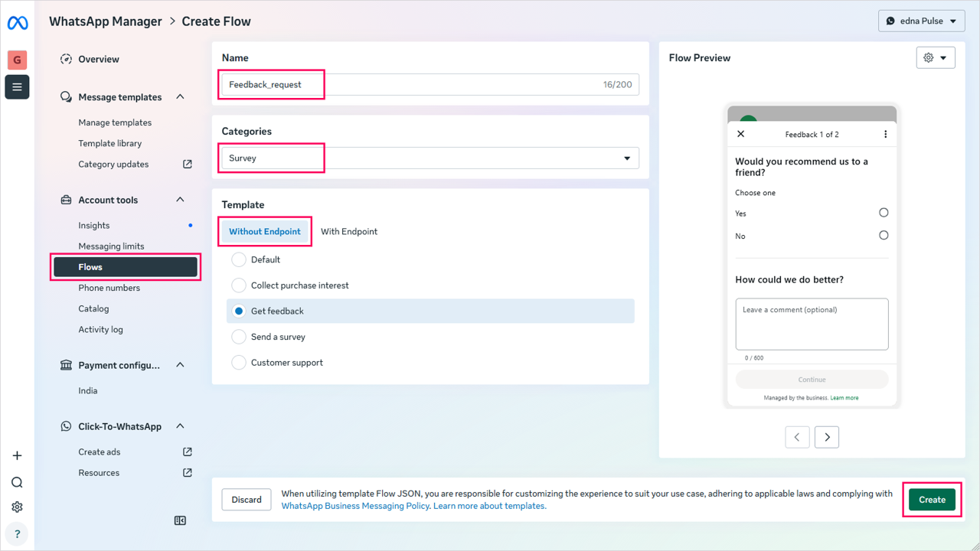Open Flow Preview settings gear dropdown
Screen dimensions: 980x551
(x=936, y=57)
